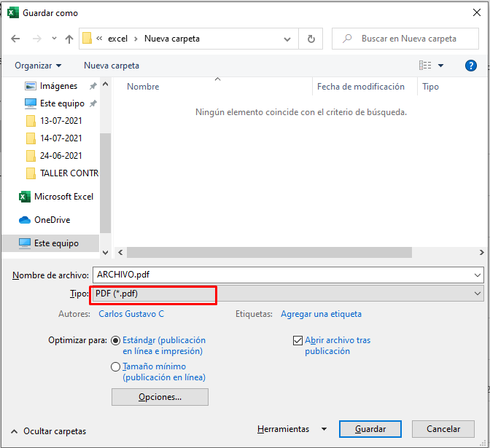Image resolution: width=490 pixels, height=448 pixels.
Task: Sort by the Nombre column header
Action: pos(143,87)
